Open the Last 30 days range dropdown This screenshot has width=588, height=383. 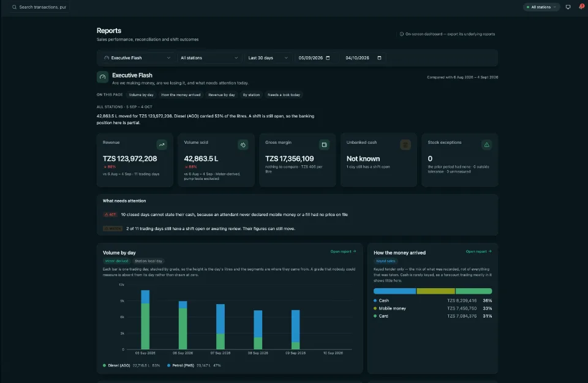(x=268, y=58)
